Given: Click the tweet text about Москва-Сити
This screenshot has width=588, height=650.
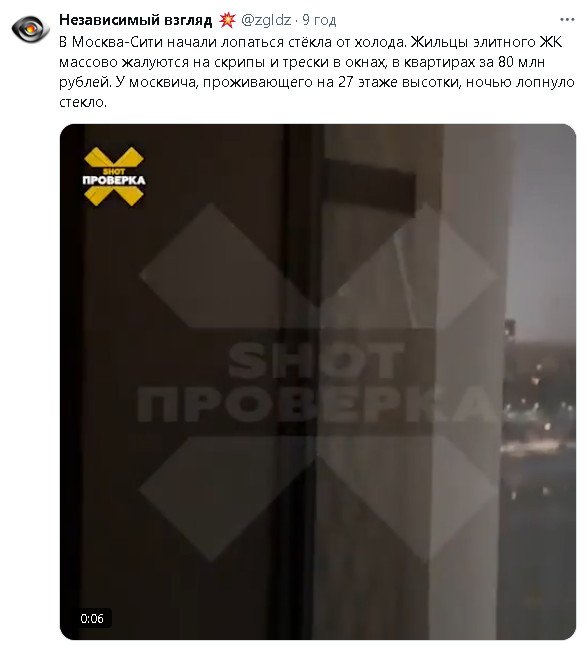Looking at the screenshot, I should (317, 72).
